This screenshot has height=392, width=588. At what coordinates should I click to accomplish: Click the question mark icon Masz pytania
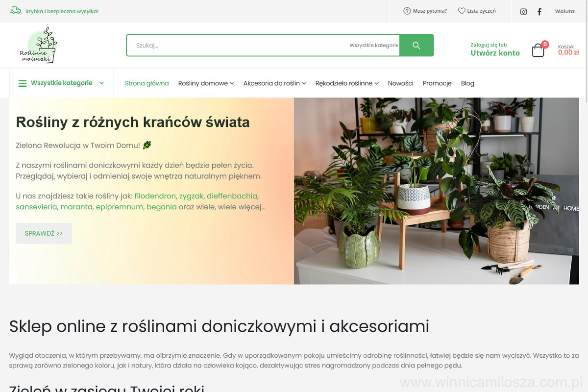(x=407, y=11)
